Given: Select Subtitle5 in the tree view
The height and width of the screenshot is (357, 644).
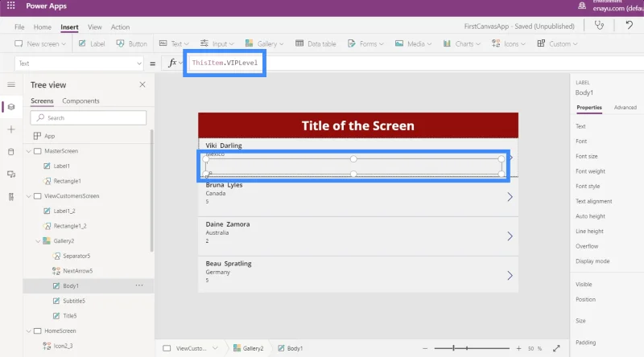Looking at the screenshot, I should pyautogui.click(x=74, y=301).
